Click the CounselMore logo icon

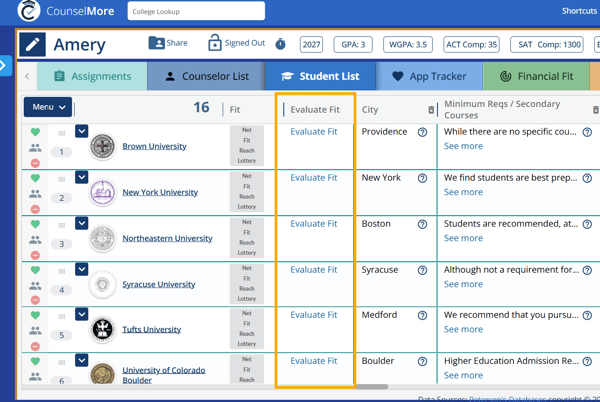(x=28, y=10)
